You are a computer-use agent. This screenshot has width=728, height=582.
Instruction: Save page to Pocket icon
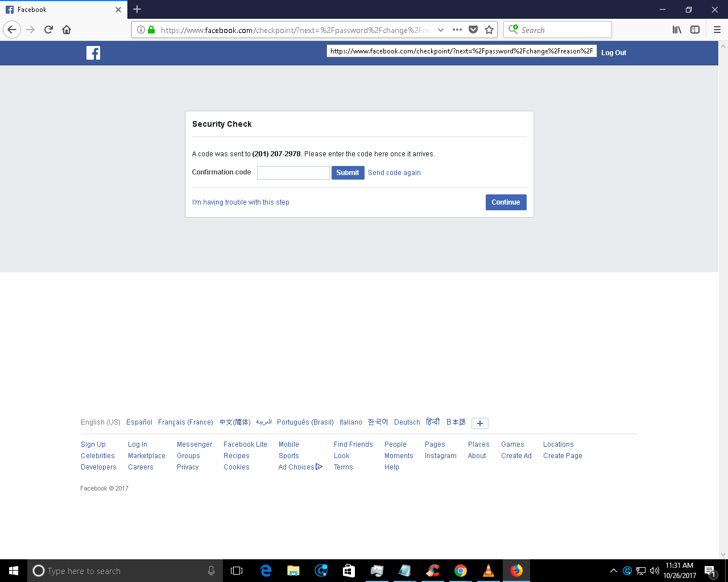coord(473,30)
